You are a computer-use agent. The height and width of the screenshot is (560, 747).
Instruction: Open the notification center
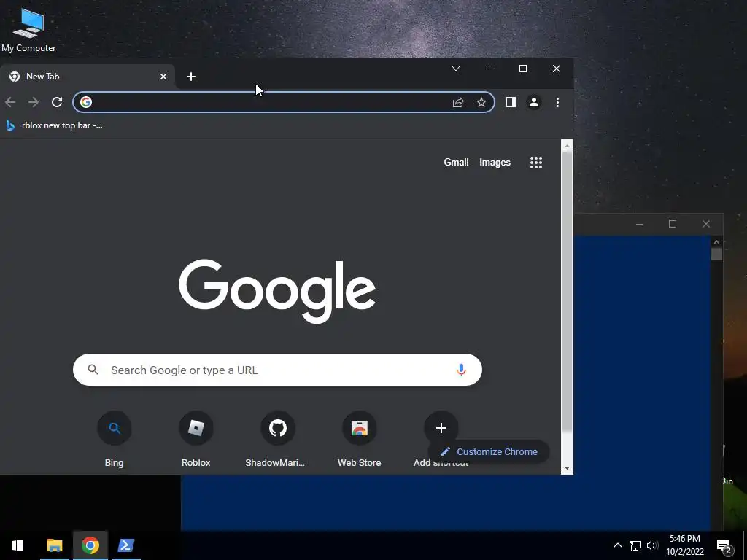(x=724, y=545)
